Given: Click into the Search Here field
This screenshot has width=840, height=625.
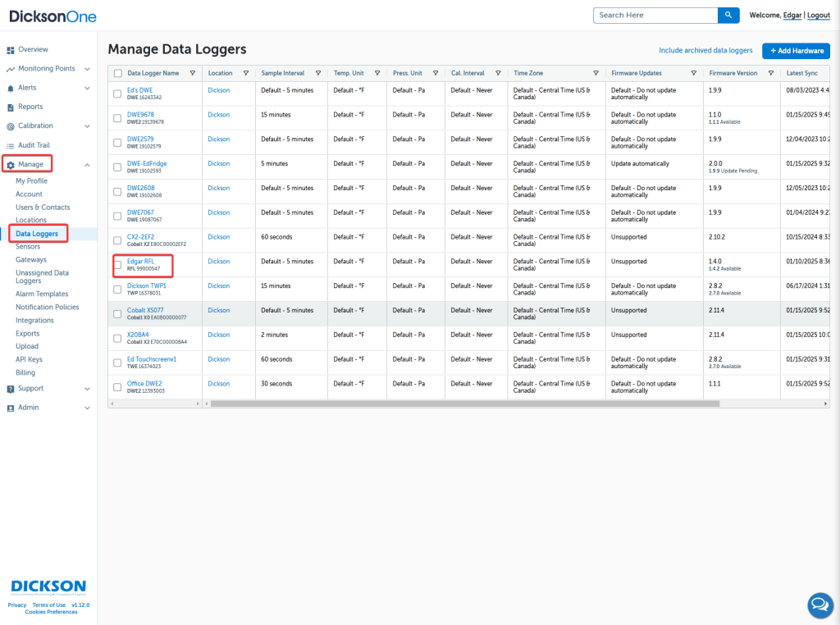Looking at the screenshot, I should 655,15.
